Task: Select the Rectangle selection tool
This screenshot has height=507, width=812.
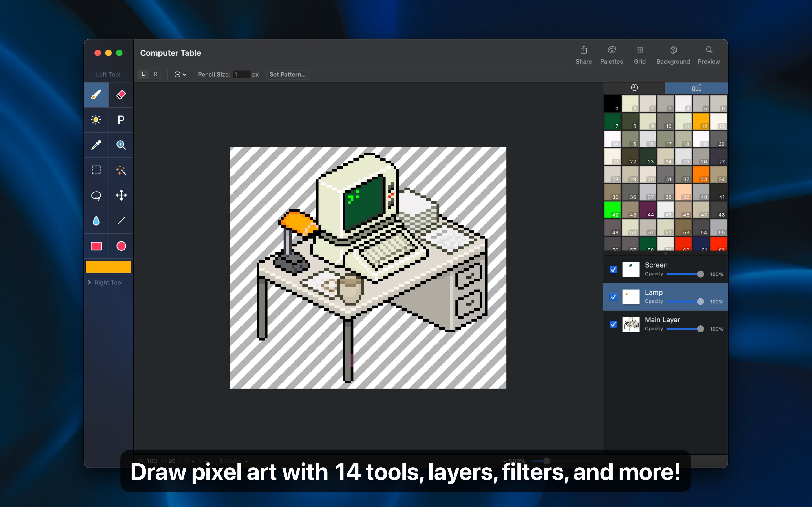Action: [95, 170]
